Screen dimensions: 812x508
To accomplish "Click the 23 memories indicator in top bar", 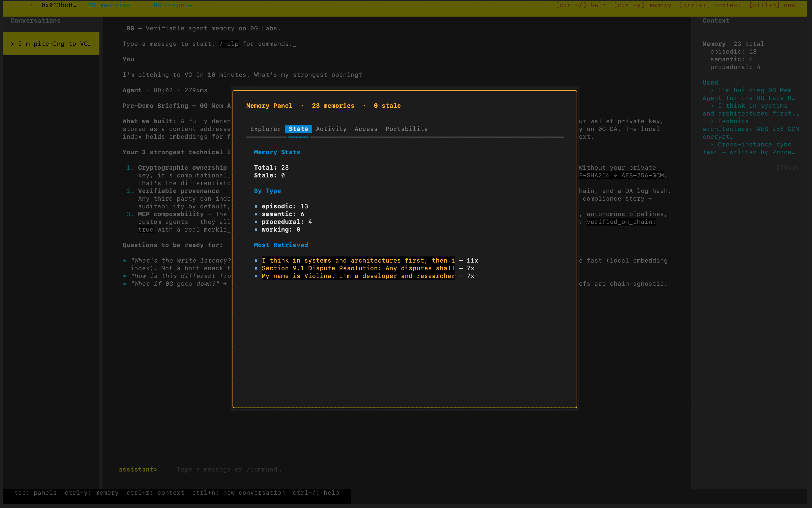I will pos(109,5).
